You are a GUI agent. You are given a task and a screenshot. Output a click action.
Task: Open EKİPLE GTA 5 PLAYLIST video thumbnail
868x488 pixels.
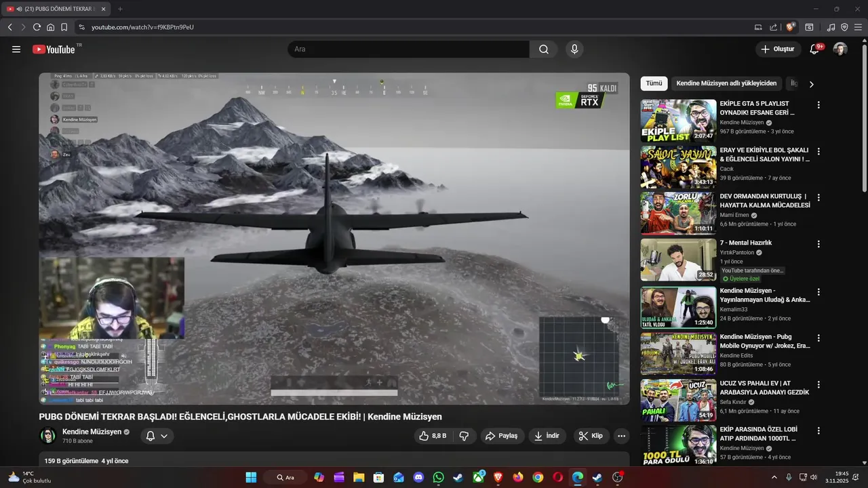pos(678,121)
